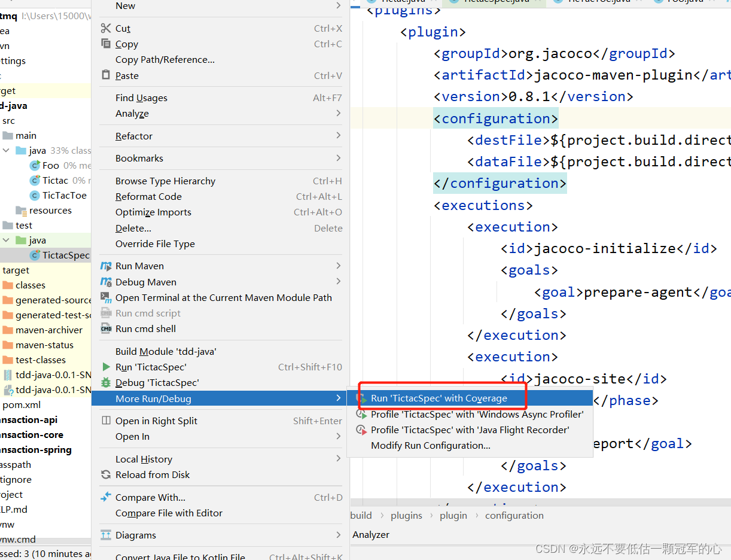This screenshot has width=731, height=560.
Task: Click the Copy icon in context menu
Action: (106, 44)
